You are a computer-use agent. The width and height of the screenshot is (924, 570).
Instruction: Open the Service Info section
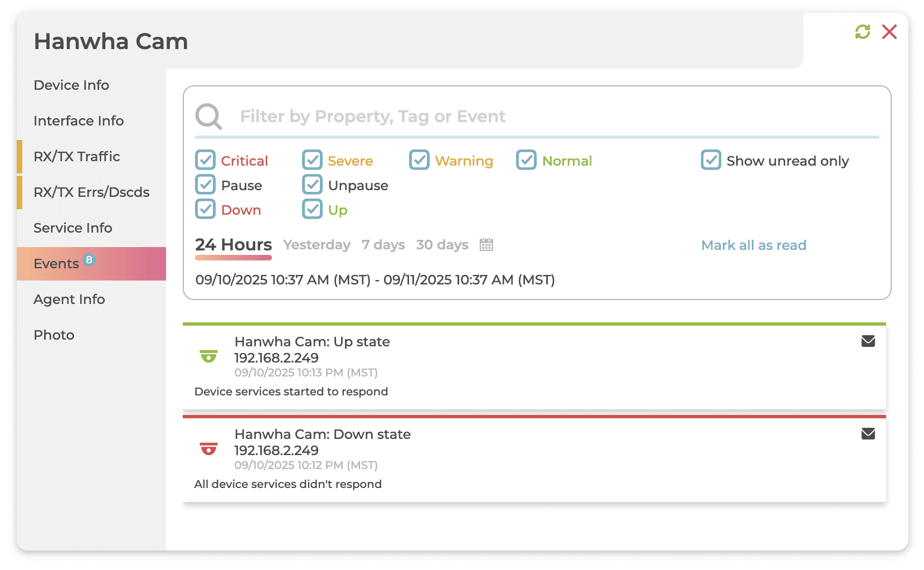(x=91, y=228)
